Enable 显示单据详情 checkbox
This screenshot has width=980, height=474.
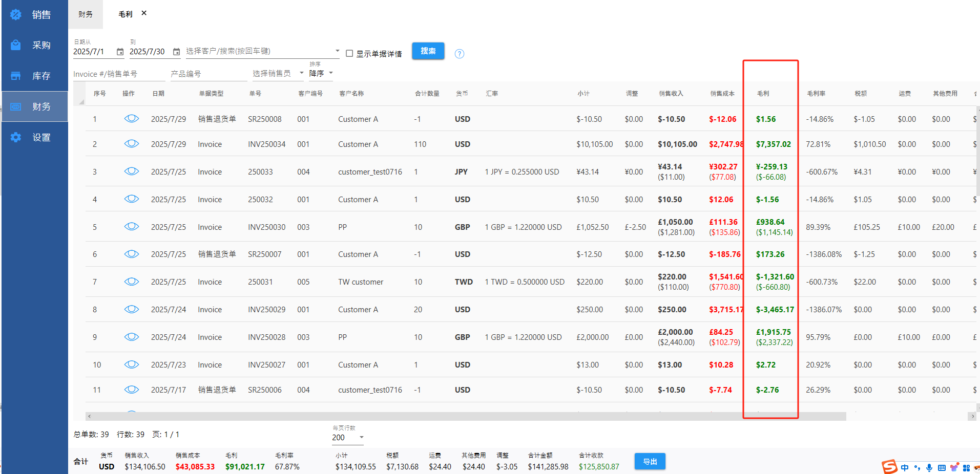click(x=349, y=53)
